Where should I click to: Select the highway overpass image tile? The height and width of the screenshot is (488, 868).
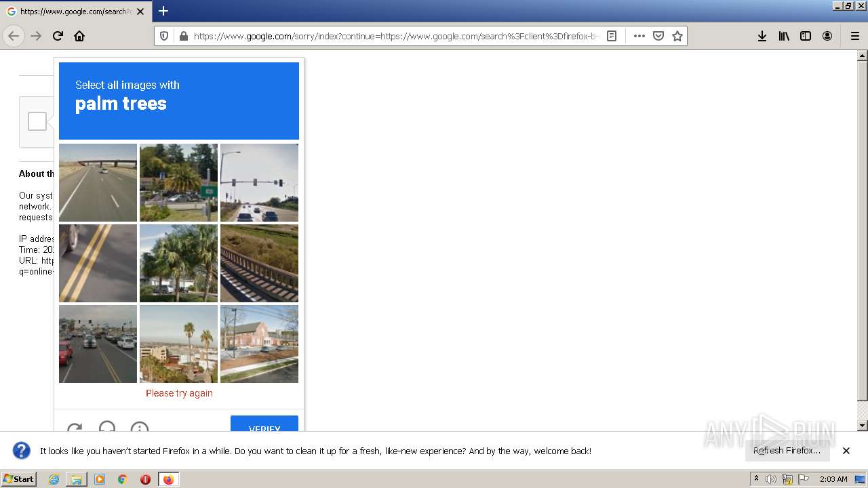pos(98,182)
